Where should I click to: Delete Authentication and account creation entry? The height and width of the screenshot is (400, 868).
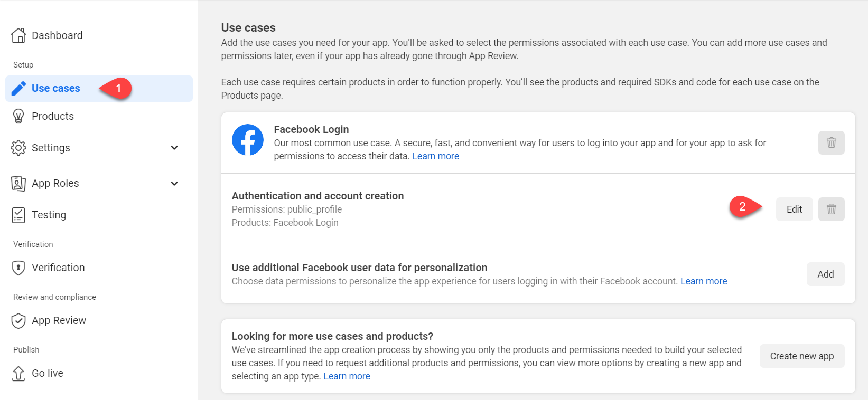tap(831, 209)
